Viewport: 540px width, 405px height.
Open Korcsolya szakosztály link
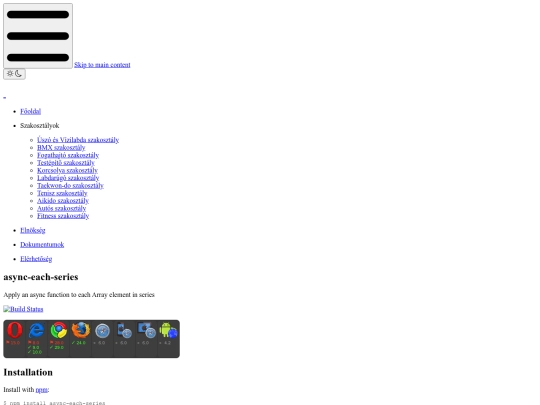[x=68, y=170]
